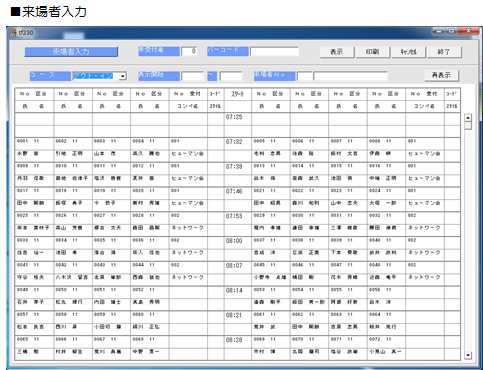Select the 08:28 start time cell

coord(234,340)
